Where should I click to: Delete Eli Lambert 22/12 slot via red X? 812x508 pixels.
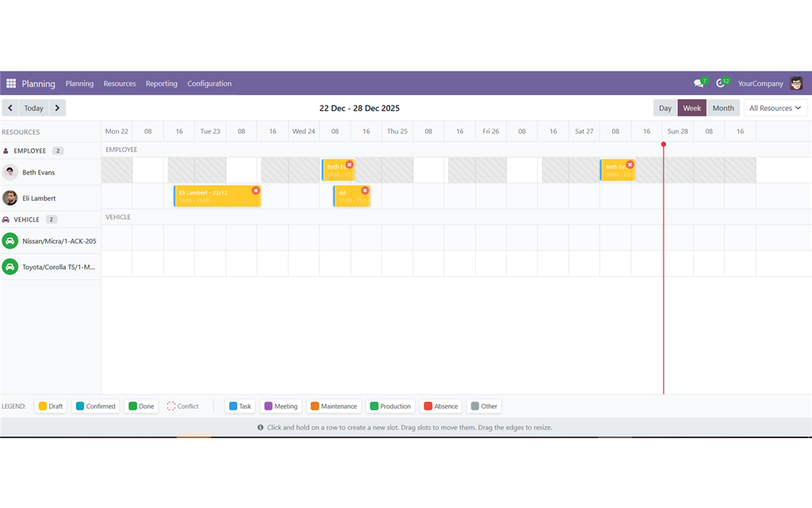(x=256, y=190)
